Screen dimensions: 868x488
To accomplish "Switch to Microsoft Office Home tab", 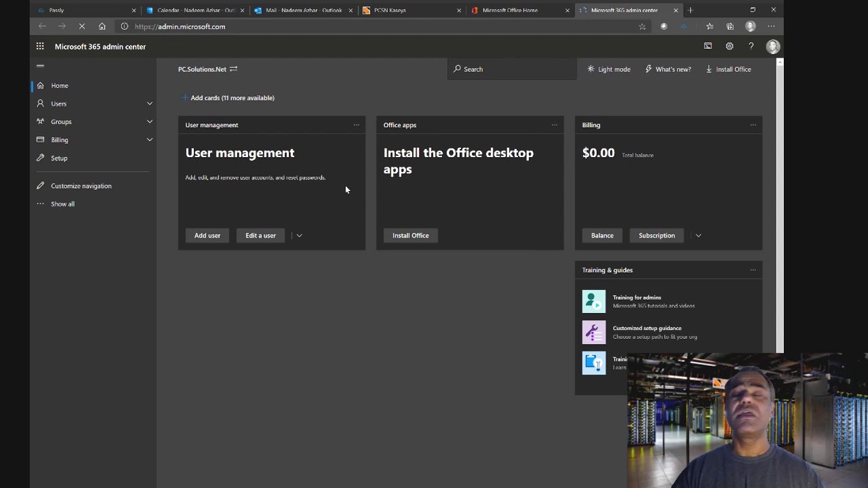I will point(520,10).
